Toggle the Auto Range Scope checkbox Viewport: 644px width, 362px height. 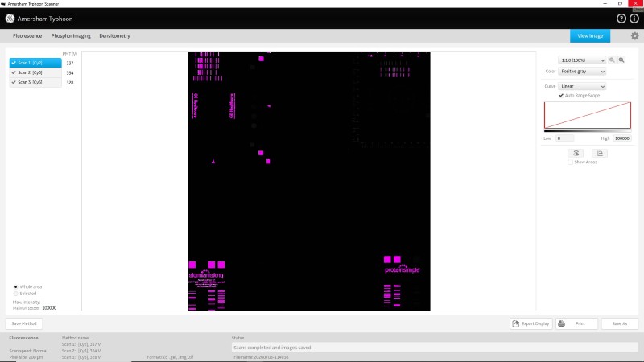tap(561, 95)
